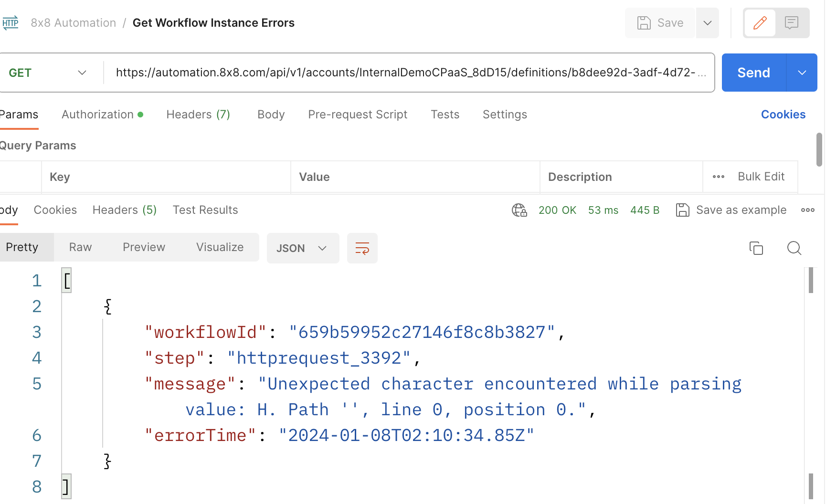Viewport: 826px width, 504px height.
Task: Click the query params options ellipsis
Action: click(718, 177)
